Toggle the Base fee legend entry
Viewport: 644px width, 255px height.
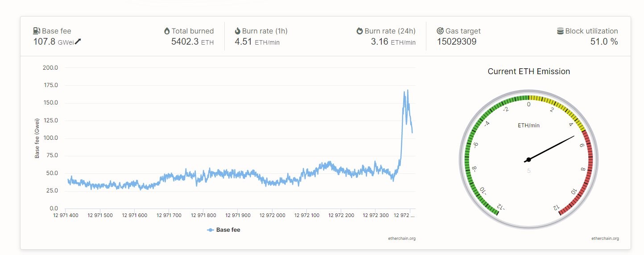tap(223, 230)
